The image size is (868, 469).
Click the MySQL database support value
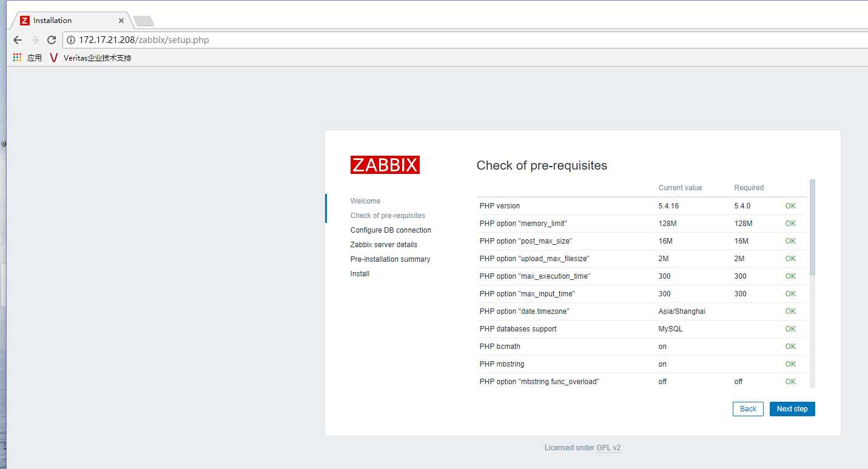click(x=670, y=329)
